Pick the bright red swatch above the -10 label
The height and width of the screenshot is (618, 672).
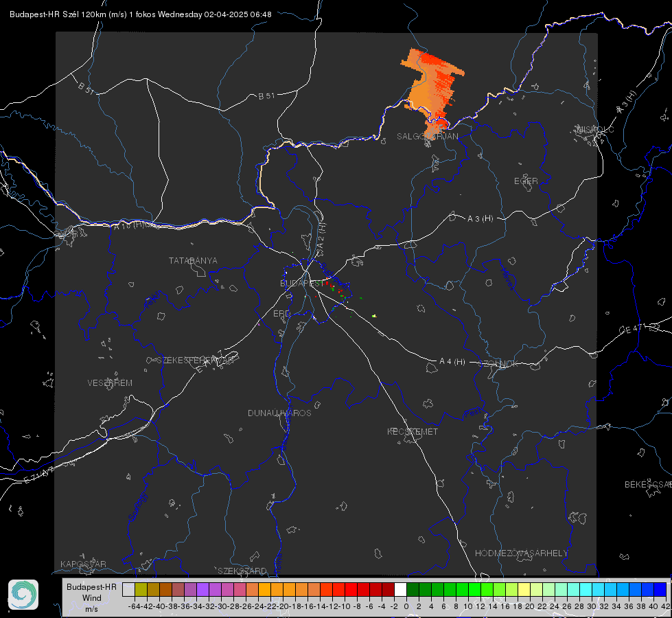[351, 589]
